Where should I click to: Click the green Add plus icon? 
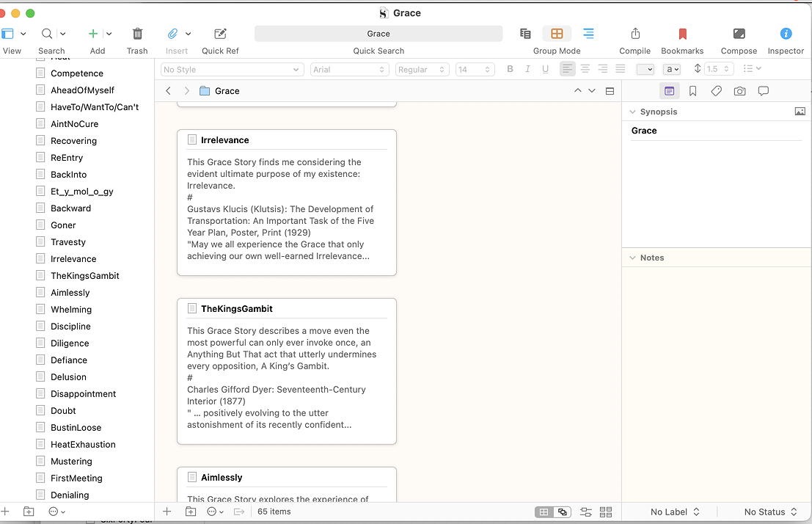93,34
